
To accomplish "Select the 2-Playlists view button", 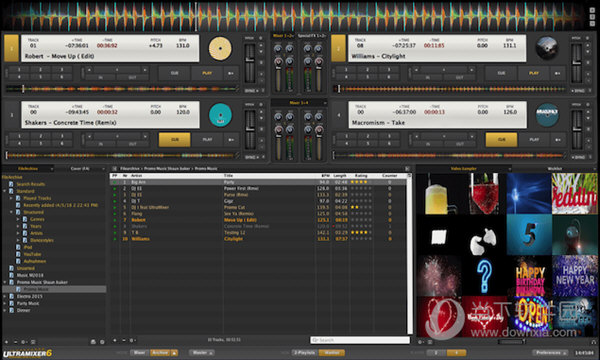I will click(x=304, y=352).
